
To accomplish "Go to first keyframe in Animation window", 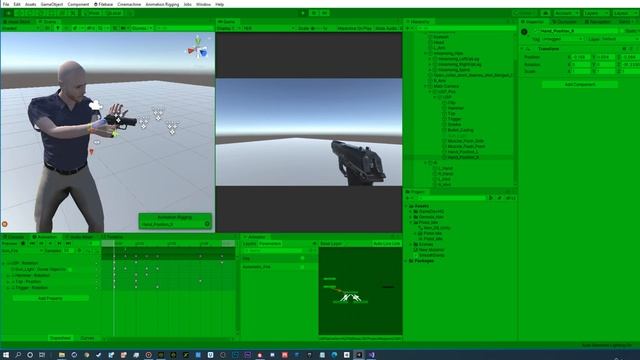I will pyautogui.click(x=32, y=244).
